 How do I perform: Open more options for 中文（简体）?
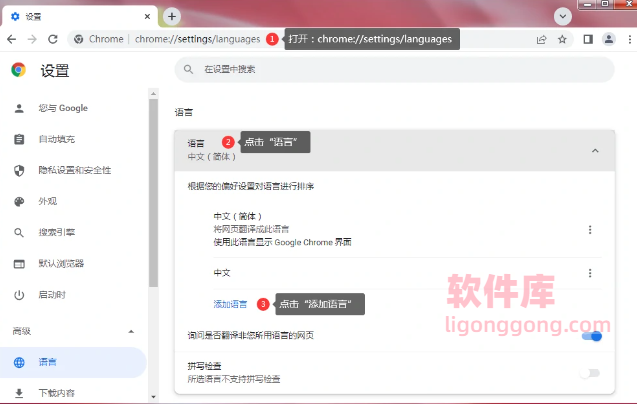click(590, 230)
